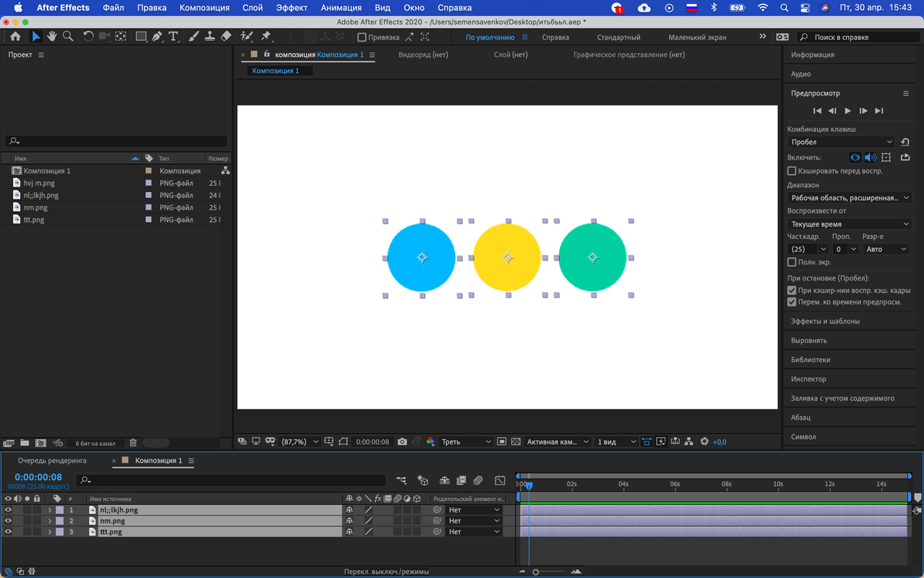The height and width of the screenshot is (578, 924).
Task: Open the Эффекты и шаблоны panel
Action: (825, 321)
